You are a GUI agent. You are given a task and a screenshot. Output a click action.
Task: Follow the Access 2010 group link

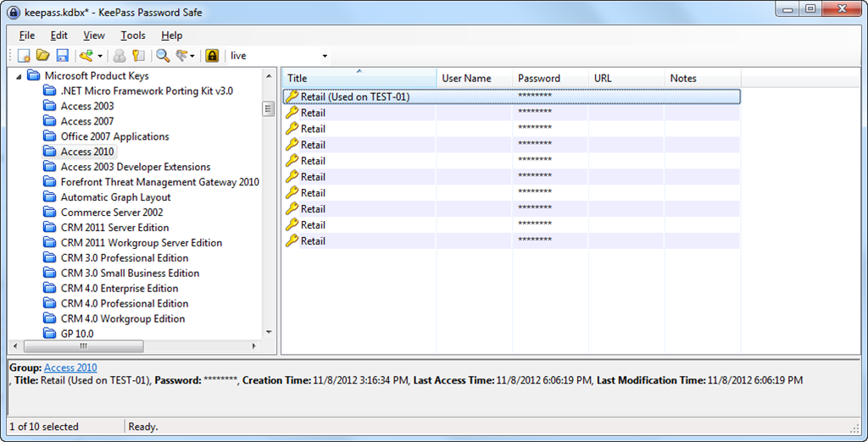click(70, 367)
